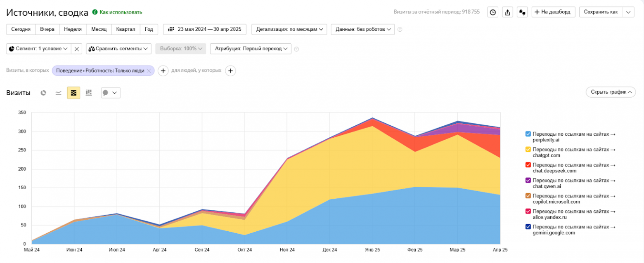Select the stacked area chart icon
This screenshot has height=263, width=644.
coord(73,93)
